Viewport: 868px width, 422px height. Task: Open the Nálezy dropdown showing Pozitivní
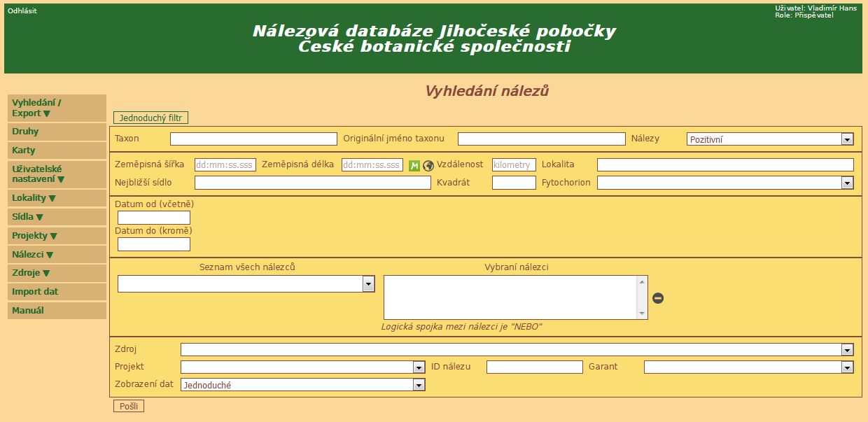coord(770,139)
